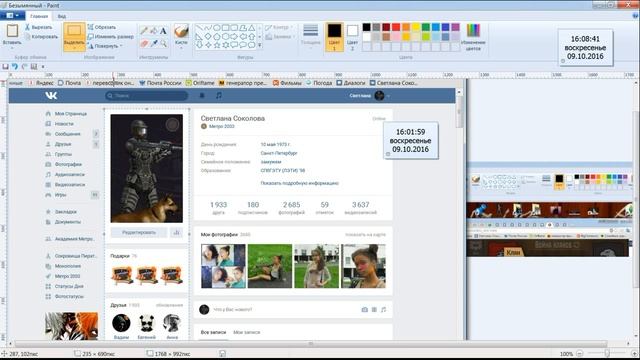Choose the triangle shape in the shapes gallery
Image resolution: width=640 pixels, height=360 pixels.
(x=252, y=28)
